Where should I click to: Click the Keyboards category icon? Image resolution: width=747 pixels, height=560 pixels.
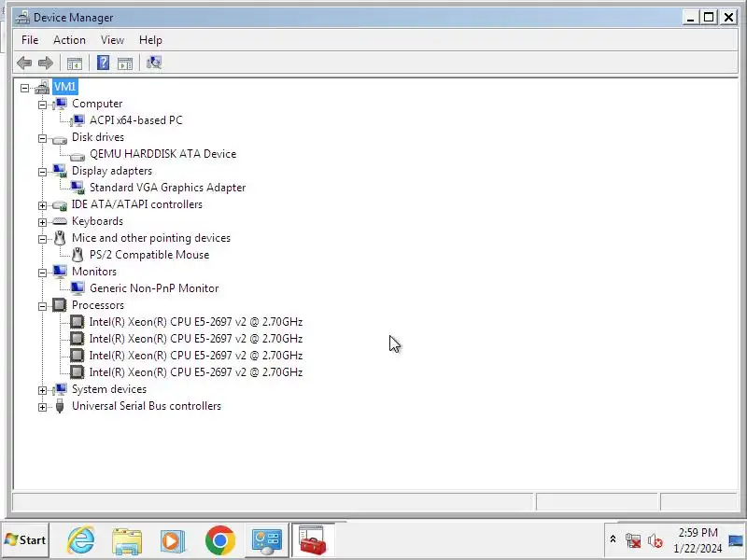coord(60,221)
